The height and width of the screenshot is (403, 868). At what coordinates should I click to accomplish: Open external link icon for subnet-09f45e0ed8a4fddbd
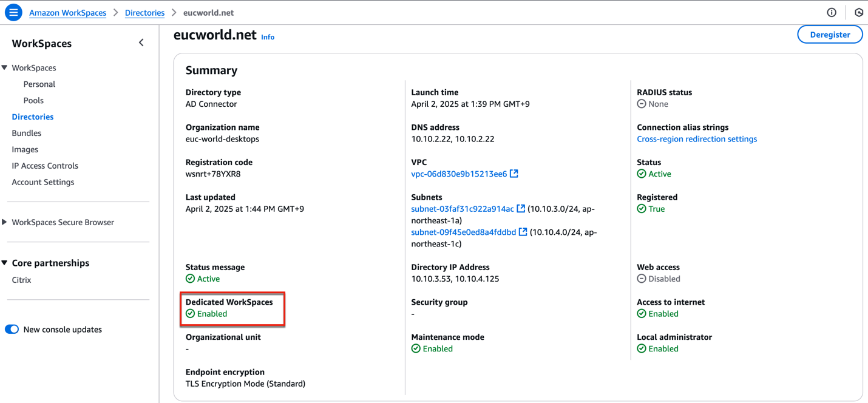523,232
